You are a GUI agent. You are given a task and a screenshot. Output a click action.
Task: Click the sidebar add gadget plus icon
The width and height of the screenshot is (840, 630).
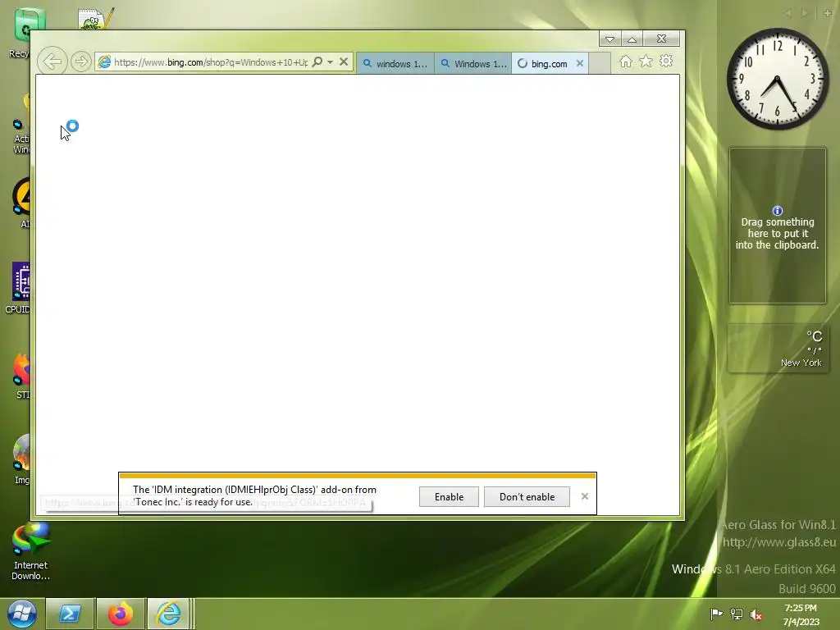pos(828,13)
